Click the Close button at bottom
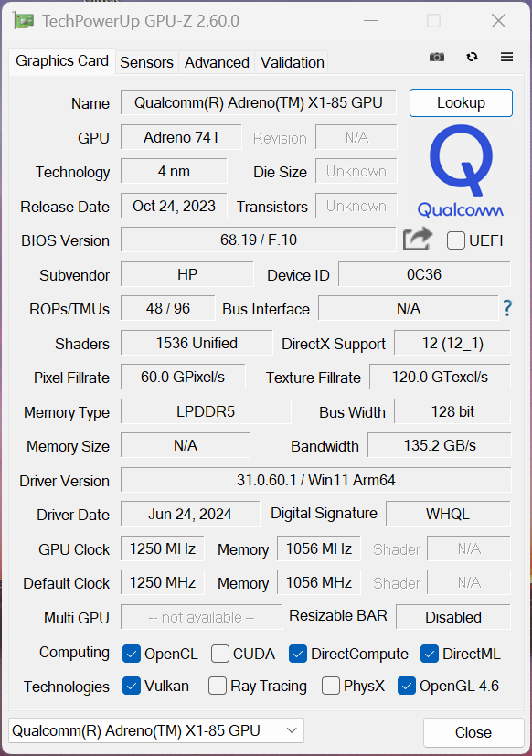 (473, 732)
